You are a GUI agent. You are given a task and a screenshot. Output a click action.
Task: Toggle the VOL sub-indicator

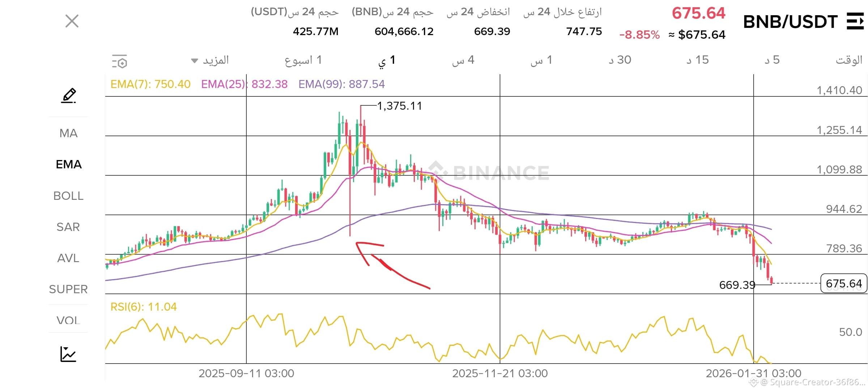[68, 320]
